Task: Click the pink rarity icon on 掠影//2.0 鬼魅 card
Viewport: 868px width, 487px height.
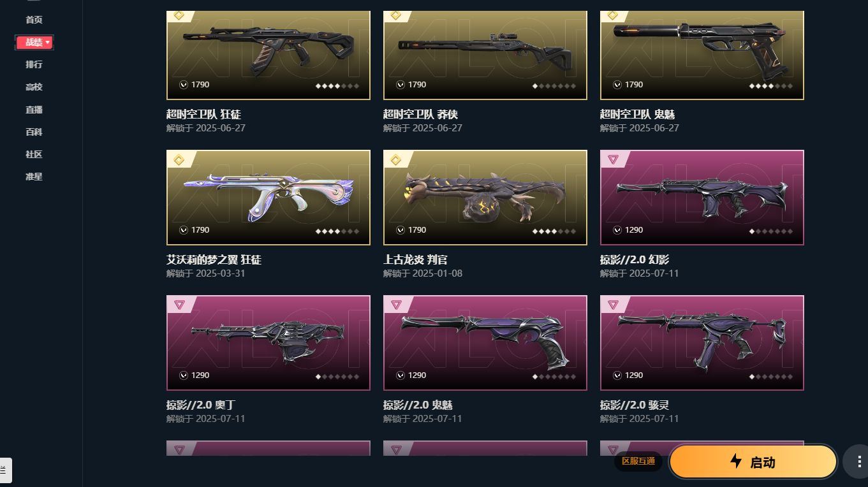Action: [x=396, y=305]
